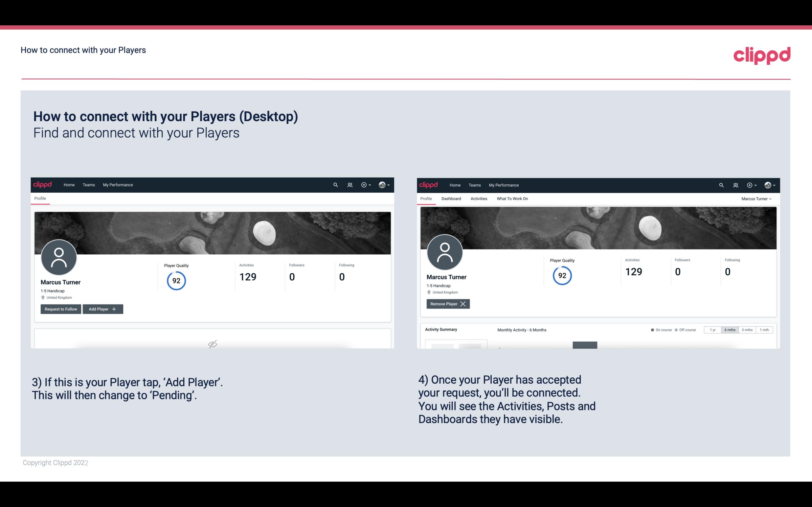Click the Clippd logo icon top left
The width and height of the screenshot is (812, 507).
(43, 184)
